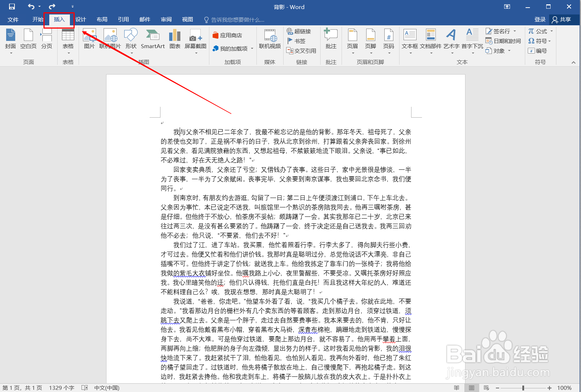Screen dimensions: 581x392
Task: Switch to print layout view
Action: 471,388
